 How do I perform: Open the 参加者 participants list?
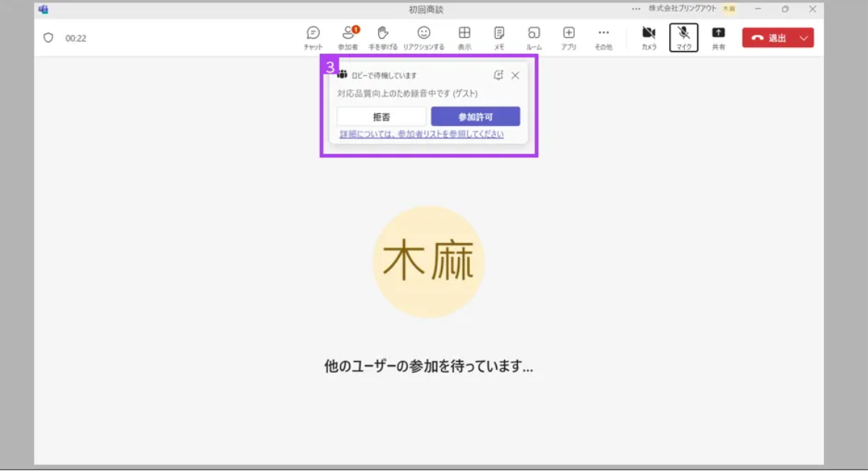tap(349, 38)
